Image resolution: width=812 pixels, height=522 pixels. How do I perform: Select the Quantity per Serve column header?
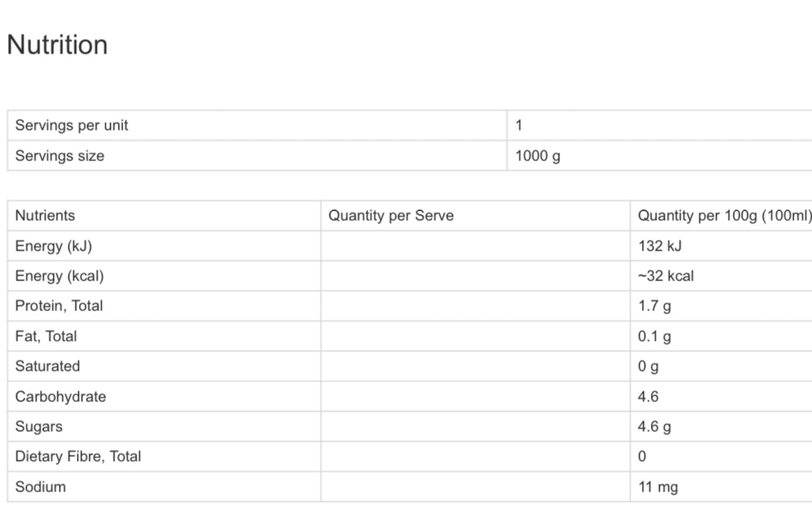pos(391,216)
